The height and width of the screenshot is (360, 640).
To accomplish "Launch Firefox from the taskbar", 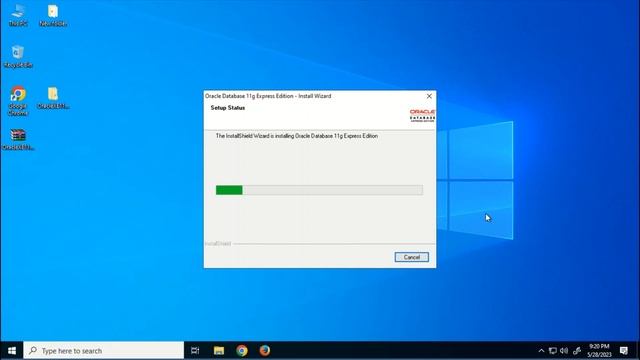I will click(264, 351).
